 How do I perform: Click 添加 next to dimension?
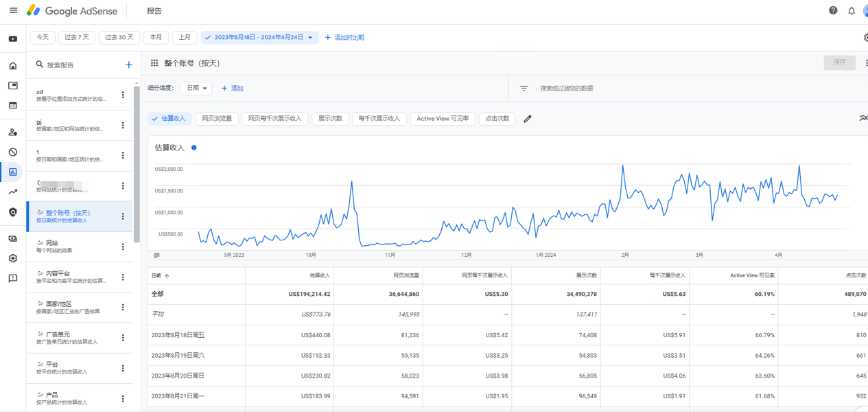point(233,89)
